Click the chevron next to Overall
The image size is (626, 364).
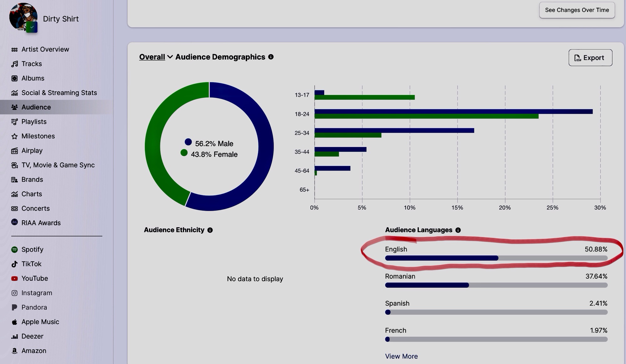[x=170, y=57]
